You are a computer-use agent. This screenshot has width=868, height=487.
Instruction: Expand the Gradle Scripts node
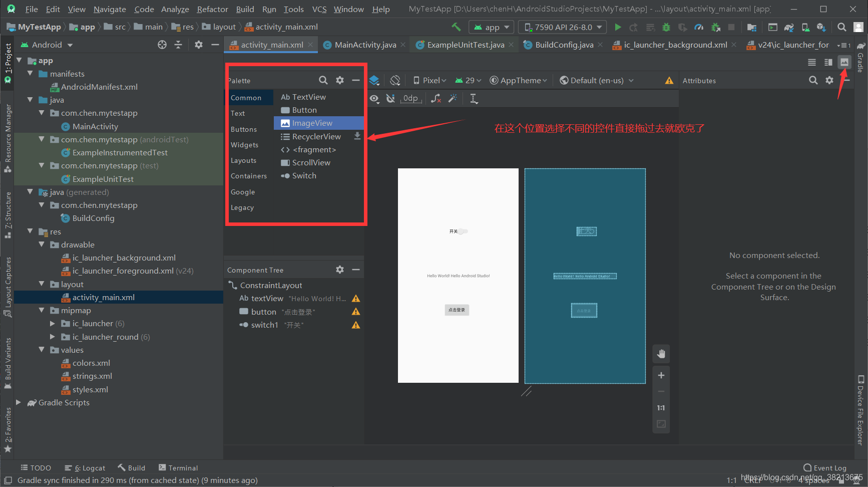19,402
